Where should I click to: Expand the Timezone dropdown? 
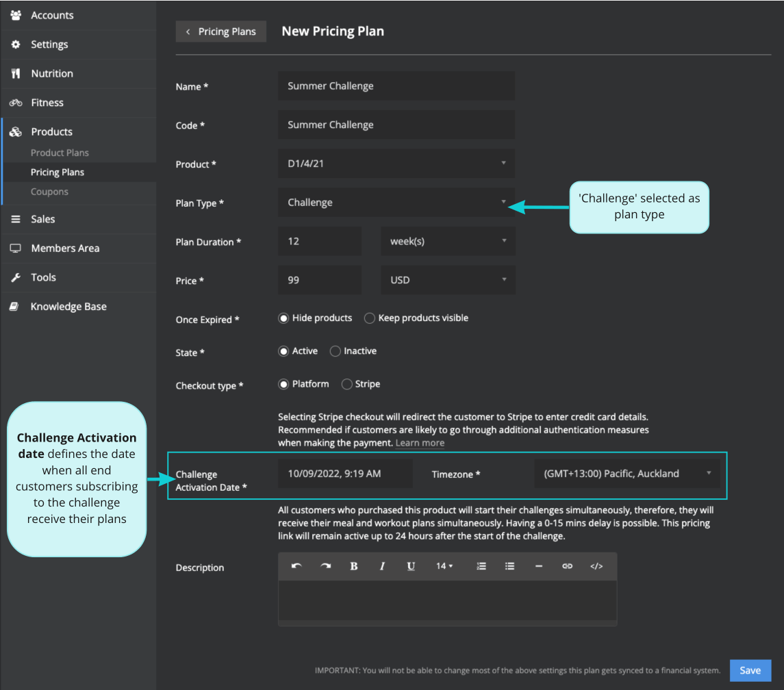coord(627,474)
